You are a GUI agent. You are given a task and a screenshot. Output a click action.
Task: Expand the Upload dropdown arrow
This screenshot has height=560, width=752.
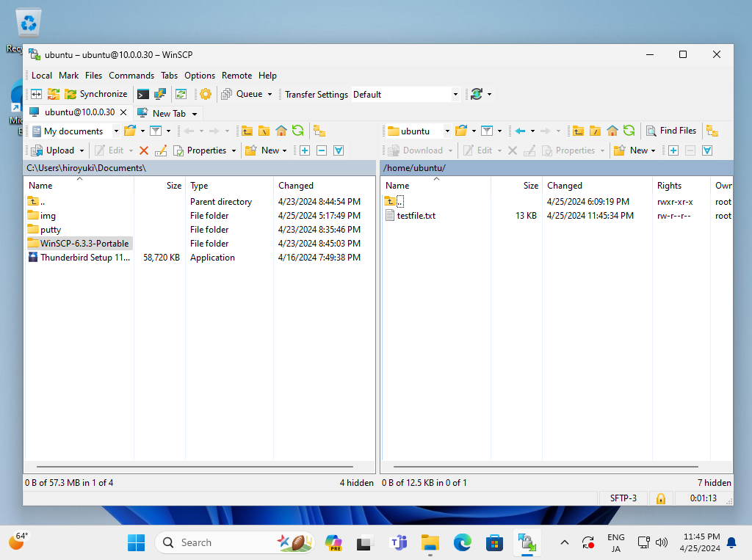(x=82, y=151)
